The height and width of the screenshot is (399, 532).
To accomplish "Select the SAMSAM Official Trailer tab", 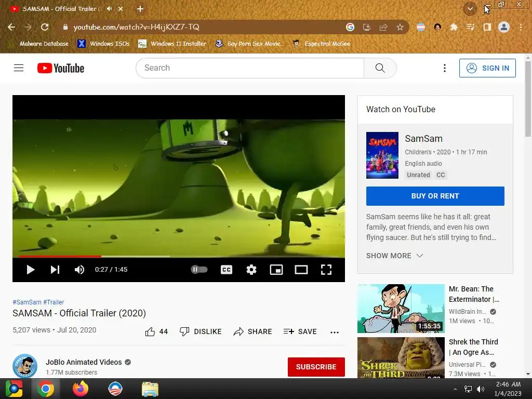I will [62, 9].
